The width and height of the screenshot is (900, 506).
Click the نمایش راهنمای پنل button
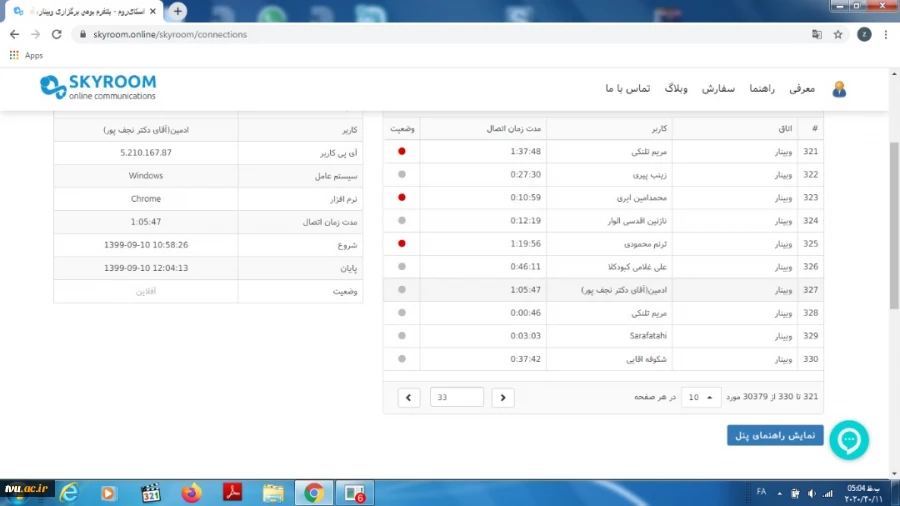pyautogui.click(x=775, y=435)
